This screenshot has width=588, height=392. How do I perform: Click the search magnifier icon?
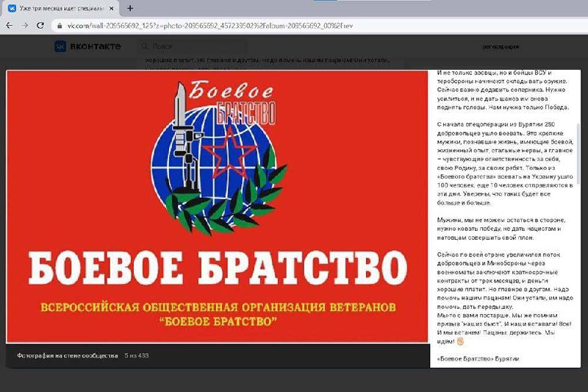(148, 46)
